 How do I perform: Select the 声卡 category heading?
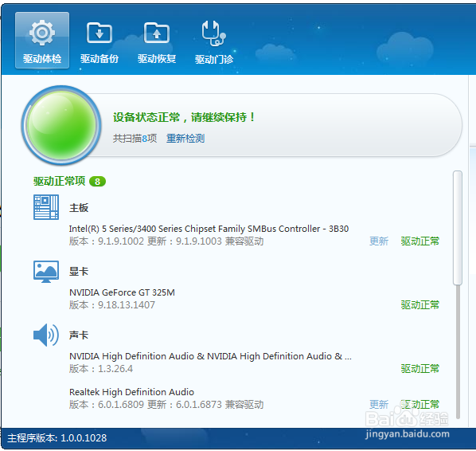point(79,335)
